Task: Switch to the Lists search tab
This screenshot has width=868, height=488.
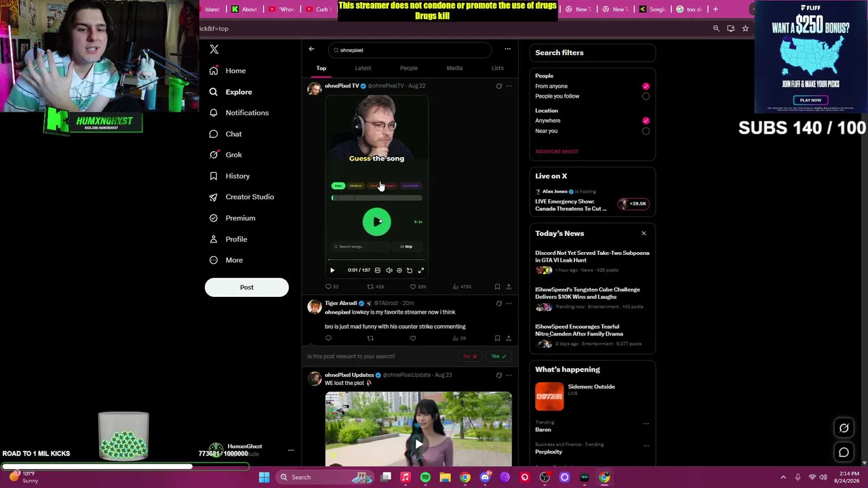Action: click(x=498, y=68)
